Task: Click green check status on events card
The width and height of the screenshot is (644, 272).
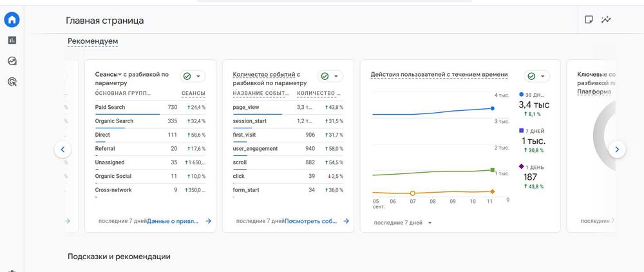Action: [325, 77]
